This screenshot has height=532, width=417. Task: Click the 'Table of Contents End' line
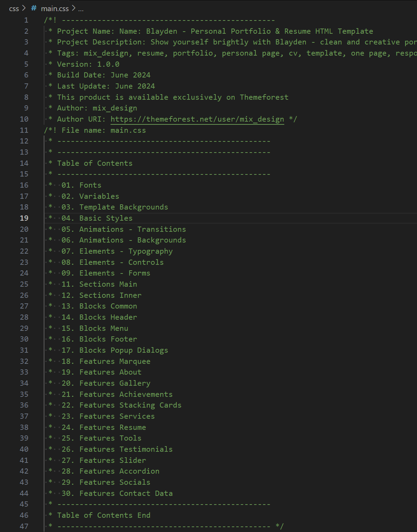point(104,515)
